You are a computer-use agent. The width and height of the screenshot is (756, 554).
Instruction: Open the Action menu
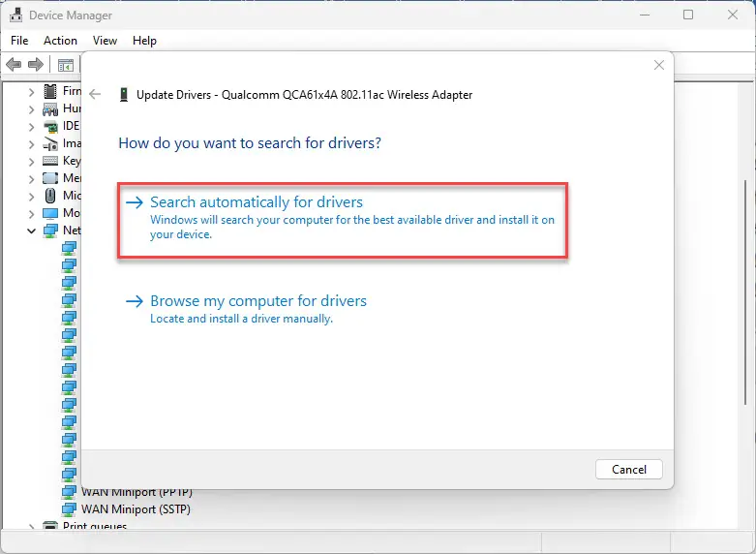pyautogui.click(x=60, y=41)
